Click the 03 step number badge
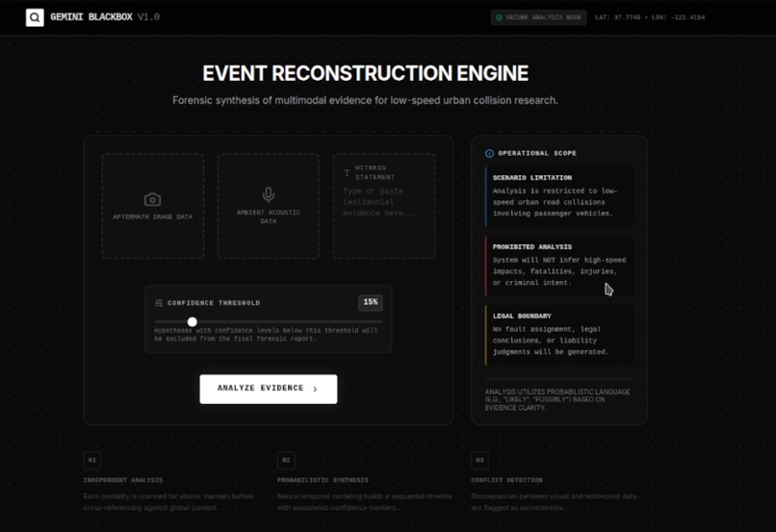Screen dimensions: 776x532 click(x=479, y=460)
